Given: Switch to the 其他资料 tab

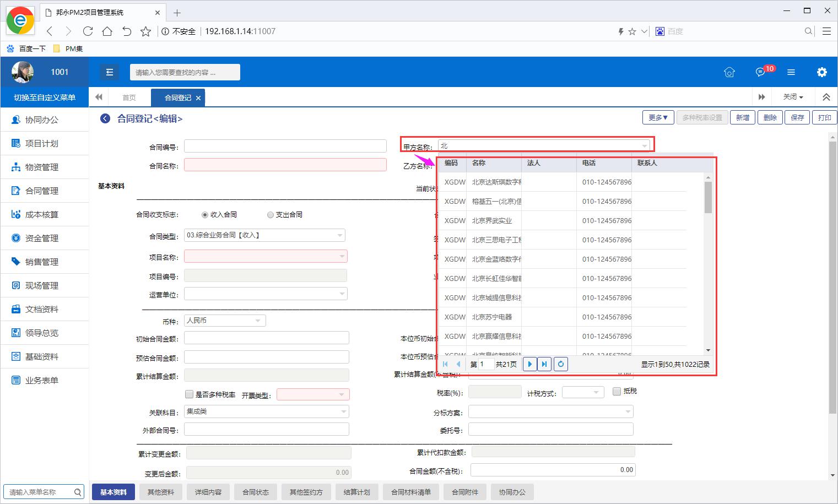Looking at the screenshot, I should [x=160, y=492].
